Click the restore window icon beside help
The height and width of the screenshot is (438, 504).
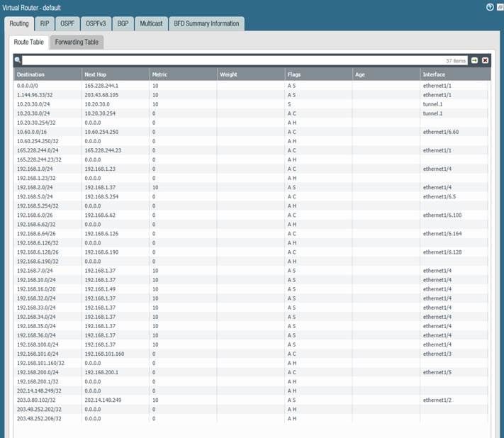point(499,7)
